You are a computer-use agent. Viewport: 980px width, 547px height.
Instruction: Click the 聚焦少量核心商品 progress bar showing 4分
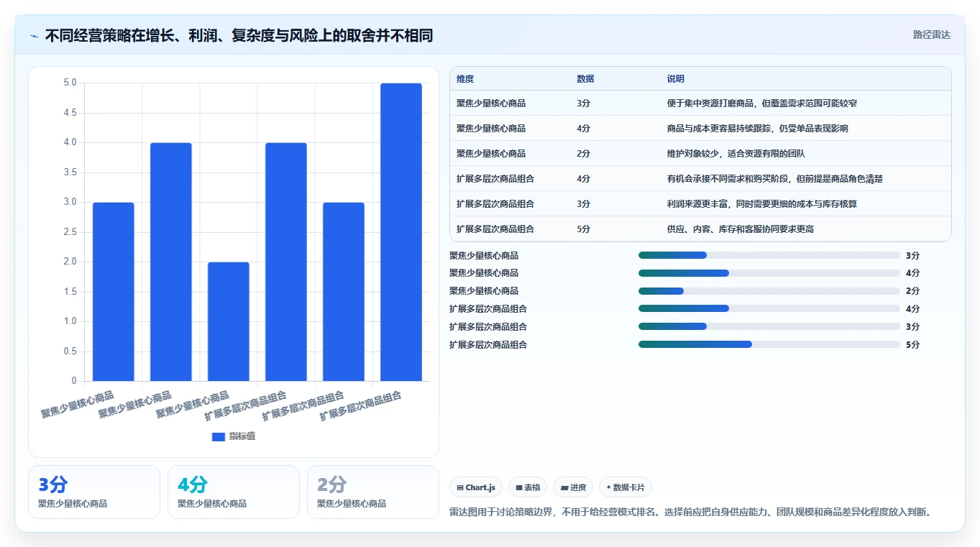pos(769,273)
